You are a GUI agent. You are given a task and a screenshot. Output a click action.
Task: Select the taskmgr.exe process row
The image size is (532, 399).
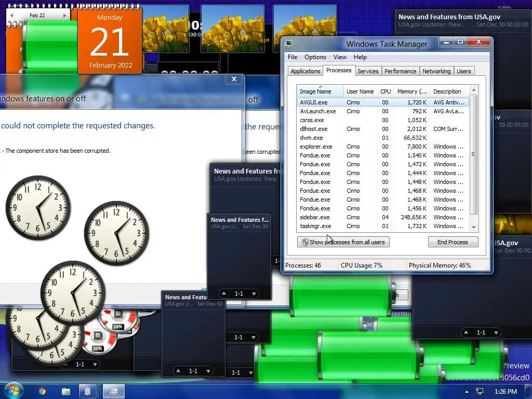tap(383, 225)
